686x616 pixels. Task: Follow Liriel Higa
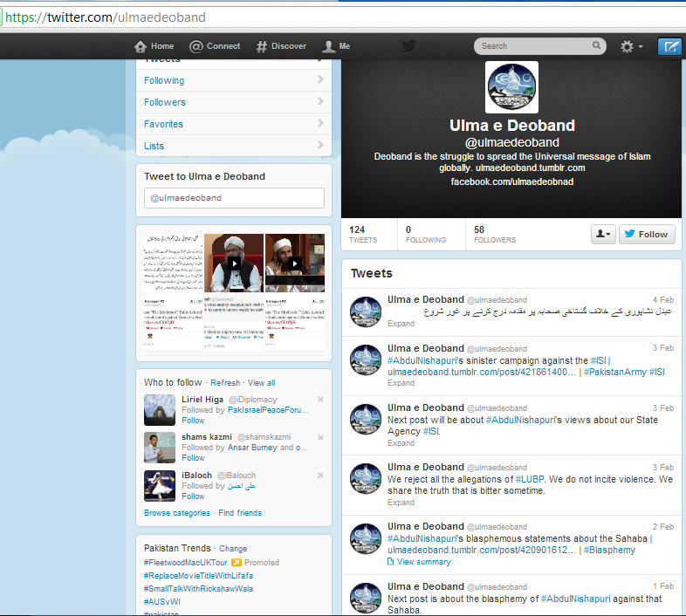coord(193,421)
